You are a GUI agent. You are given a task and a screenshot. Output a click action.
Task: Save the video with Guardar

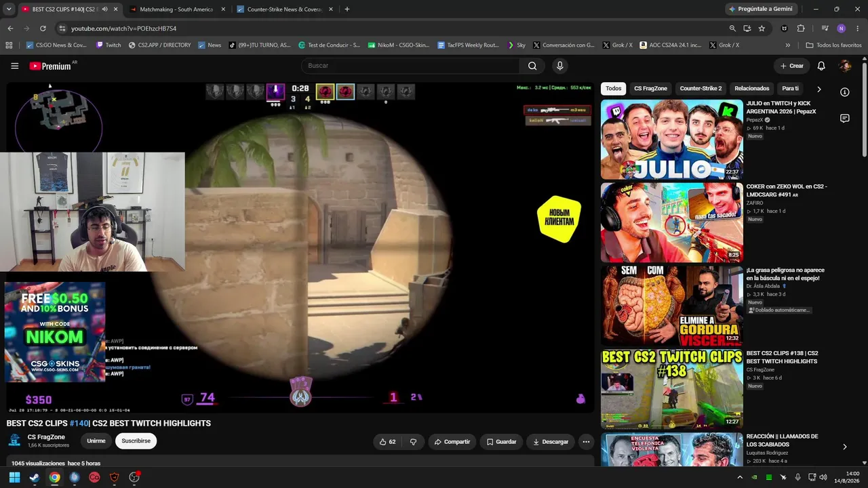[502, 442]
